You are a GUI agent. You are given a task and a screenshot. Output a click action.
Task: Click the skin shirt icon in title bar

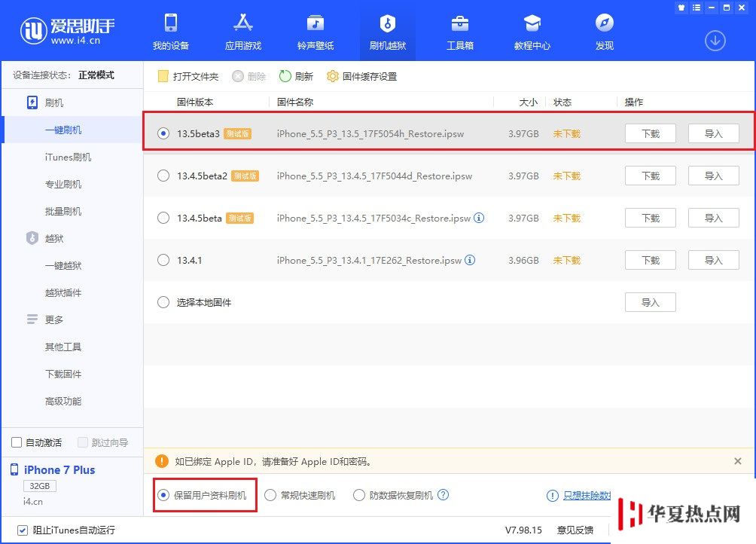(681, 8)
